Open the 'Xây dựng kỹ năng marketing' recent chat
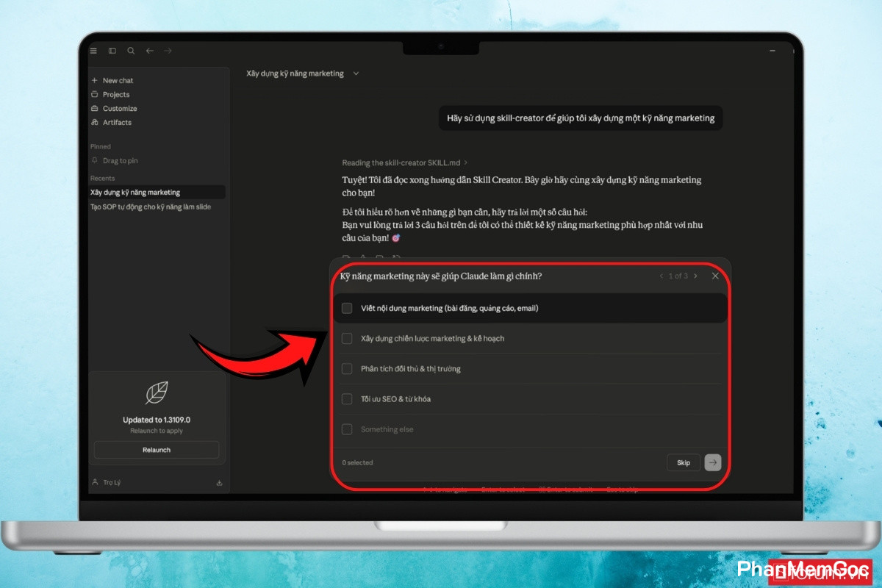Screen dimensions: 882x588 tap(157, 192)
